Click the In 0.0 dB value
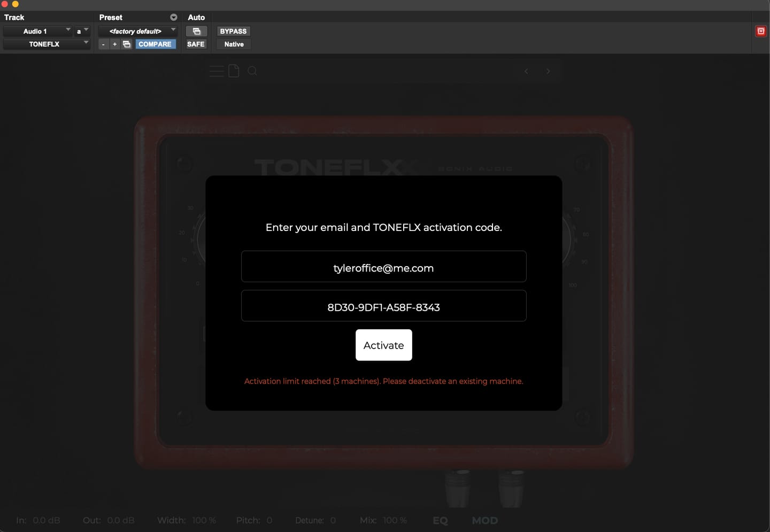The width and height of the screenshot is (770, 532). [x=47, y=520]
